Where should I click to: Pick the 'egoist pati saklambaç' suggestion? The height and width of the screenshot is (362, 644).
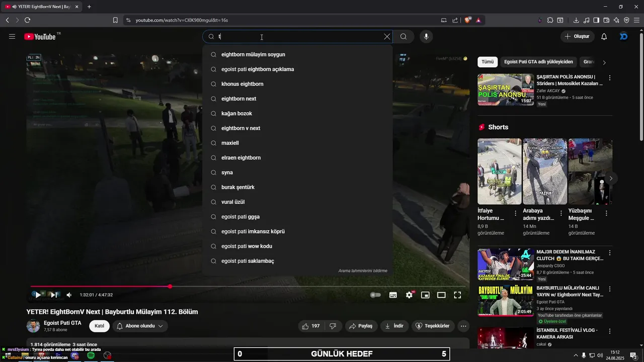(297, 261)
